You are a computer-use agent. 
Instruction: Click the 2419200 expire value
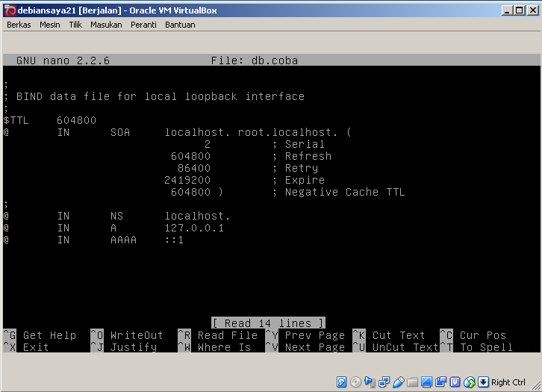click(187, 180)
